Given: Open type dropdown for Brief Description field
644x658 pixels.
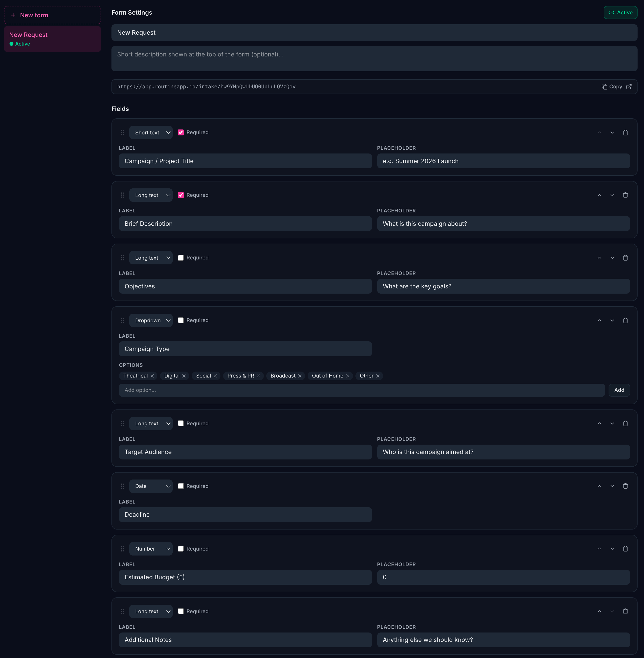Looking at the screenshot, I should [x=151, y=195].
